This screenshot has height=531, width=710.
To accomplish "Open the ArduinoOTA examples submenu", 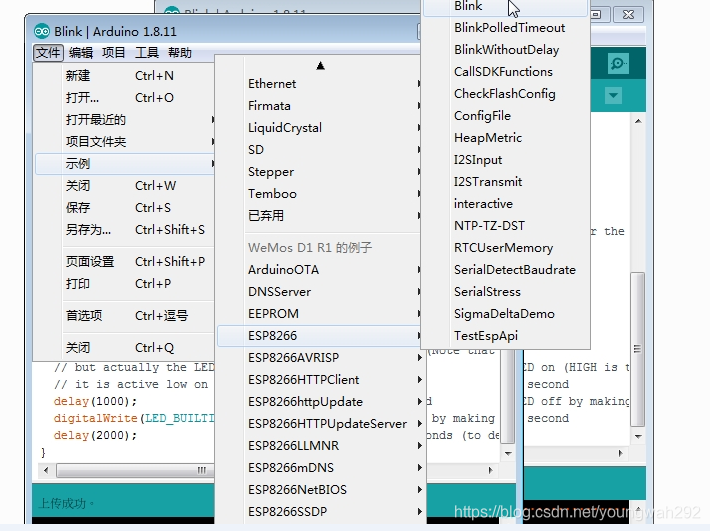I will pyautogui.click(x=319, y=270).
